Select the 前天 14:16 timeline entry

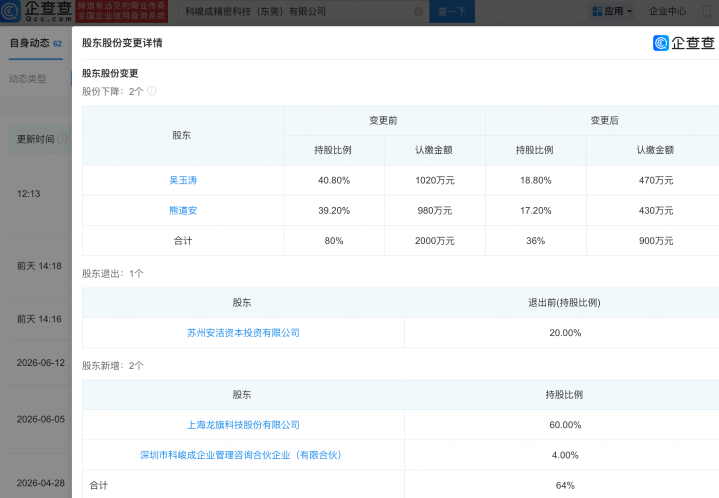[x=39, y=319]
